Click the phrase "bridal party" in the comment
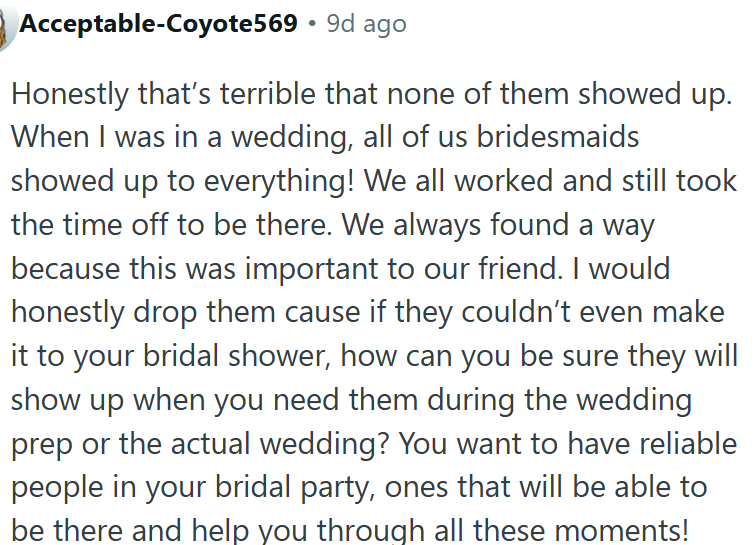The height and width of the screenshot is (545, 756). [307, 487]
